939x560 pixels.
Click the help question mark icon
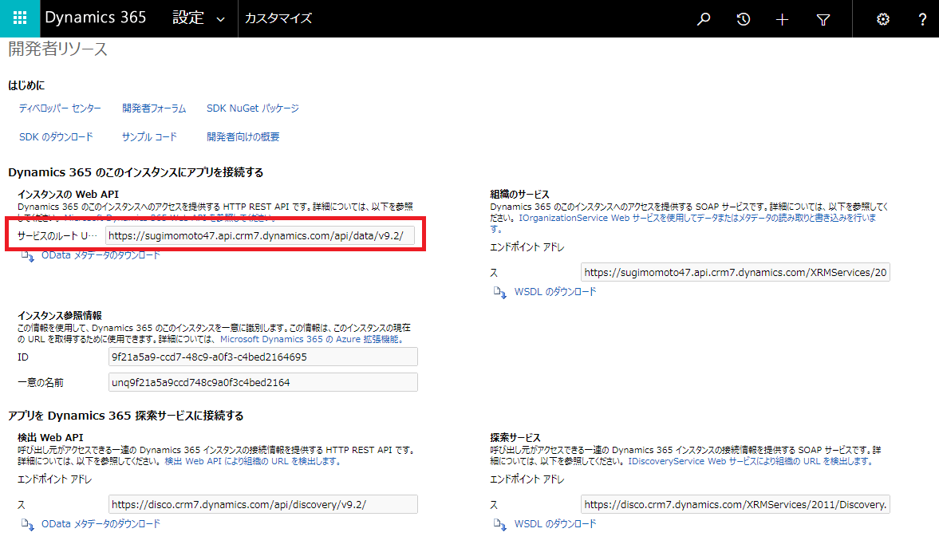tap(922, 19)
